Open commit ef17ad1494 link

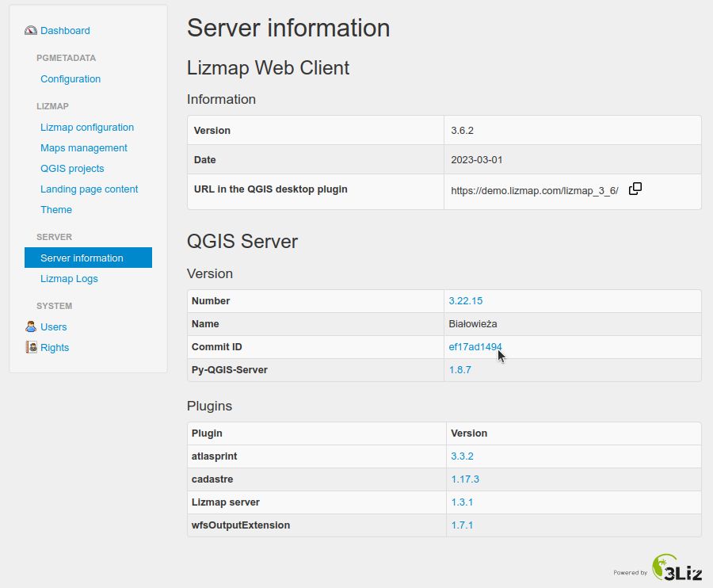(x=475, y=347)
